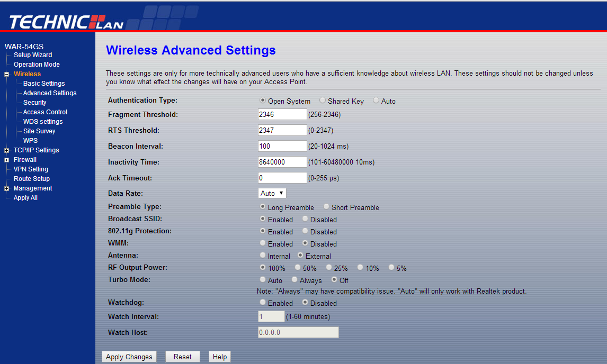The image size is (607, 364).
Task: Click the Fragment Threshold field
Action: coord(282,114)
